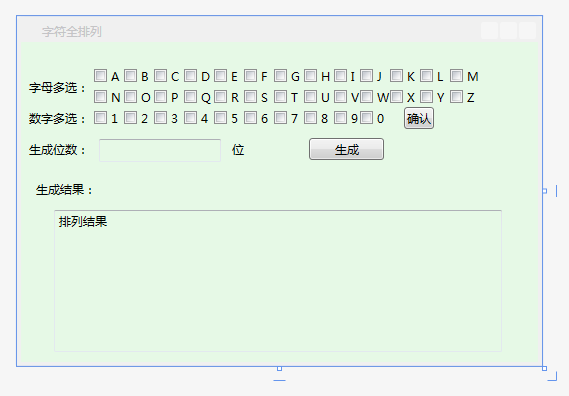Tick the letter T checkbox
This screenshot has width=569, height=396.
pos(281,97)
